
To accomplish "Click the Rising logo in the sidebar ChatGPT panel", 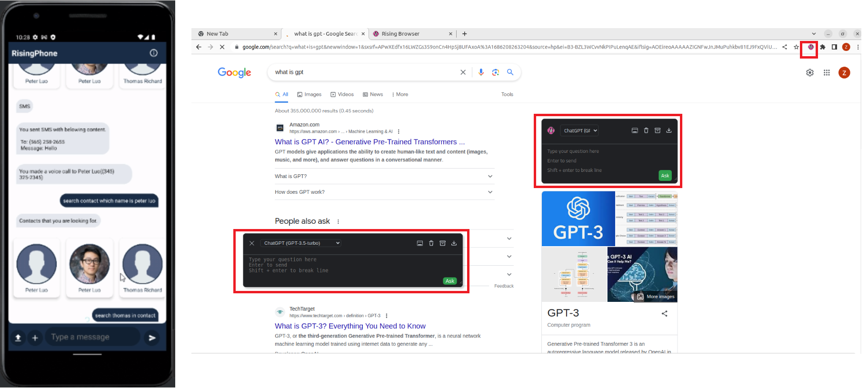I will tap(551, 130).
